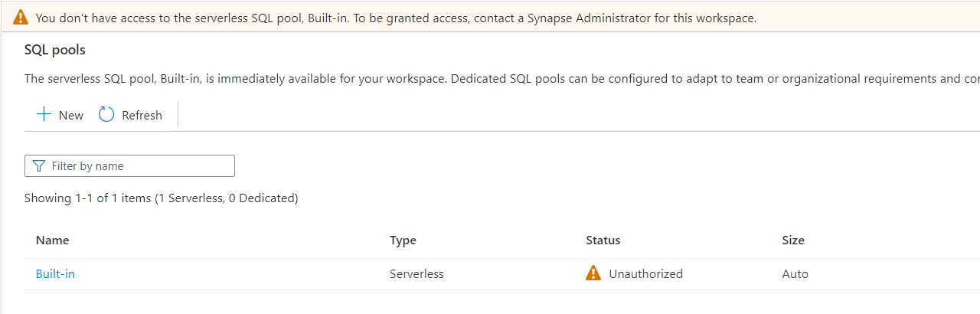The height and width of the screenshot is (314, 980).
Task: Select the Serverless type cell
Action: point(416,273)
